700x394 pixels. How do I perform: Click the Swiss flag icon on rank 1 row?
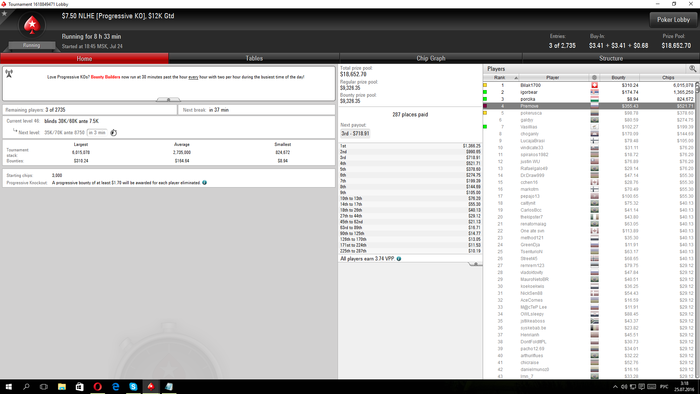(x=594, y=85)
